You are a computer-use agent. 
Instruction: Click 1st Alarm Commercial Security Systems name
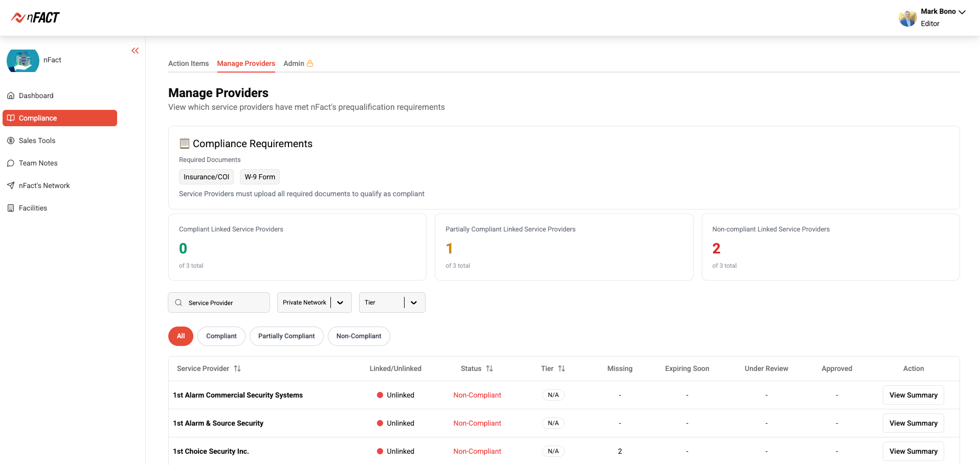click(x=238, y=395)
